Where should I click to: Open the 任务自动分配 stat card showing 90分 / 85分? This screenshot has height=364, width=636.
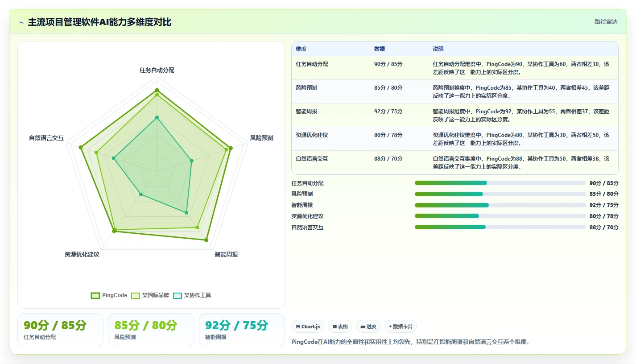(60, 330)
